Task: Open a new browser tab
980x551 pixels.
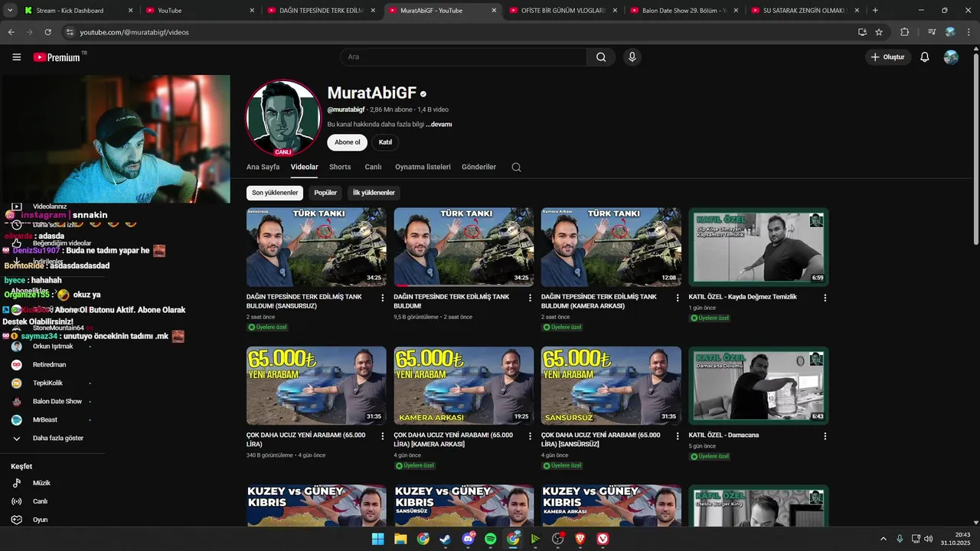Action: [875, 11]
